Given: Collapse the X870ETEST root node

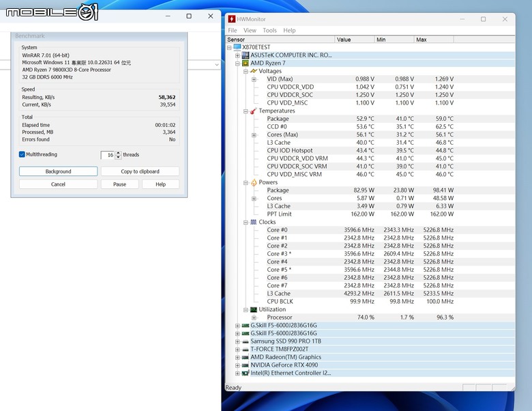Looking at the screenshot, I should point(229,48).
